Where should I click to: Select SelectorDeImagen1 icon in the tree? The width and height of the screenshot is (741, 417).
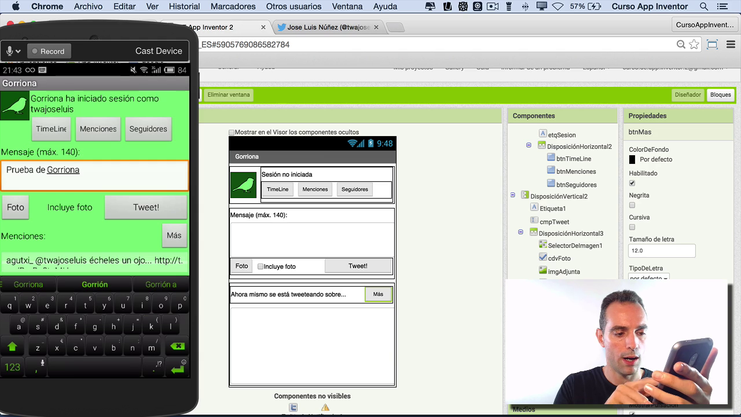pyautogui.click(x=543, y=244)
